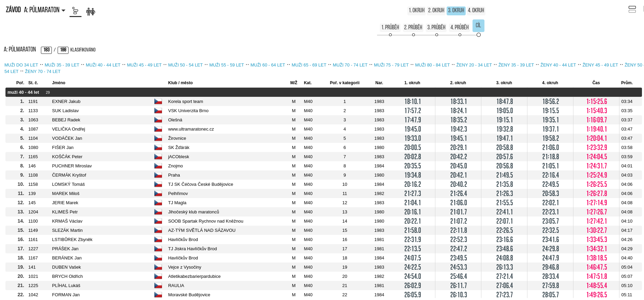The image size is (644, 300).
Task: Click timeline dot under CÍL
Action: coord(479,35)
